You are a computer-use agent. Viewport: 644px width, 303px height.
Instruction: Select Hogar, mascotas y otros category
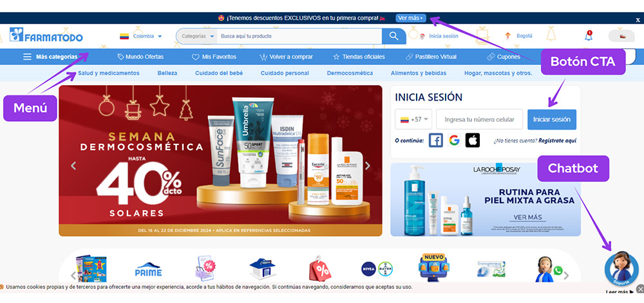pyautogui.click(x=498, y=73)
